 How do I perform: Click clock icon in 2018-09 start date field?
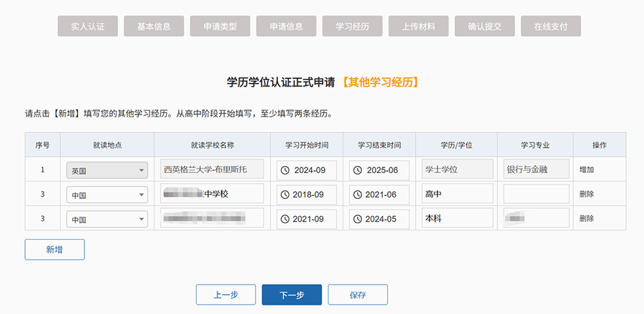coord(286,195)
